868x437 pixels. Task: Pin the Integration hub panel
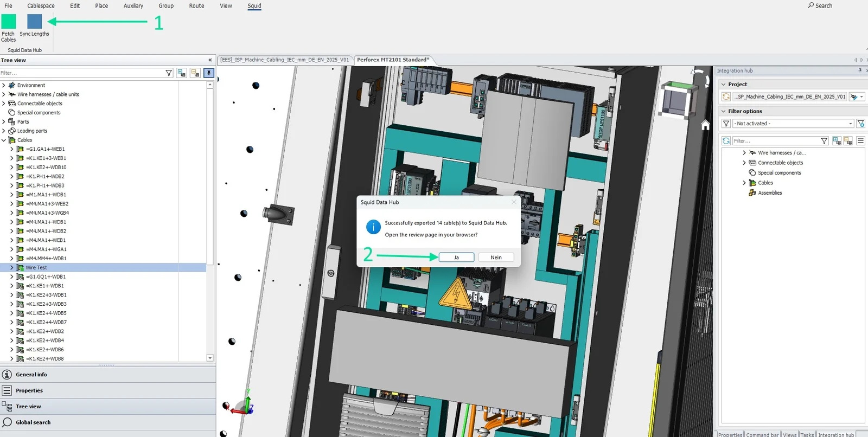point(860,70)
